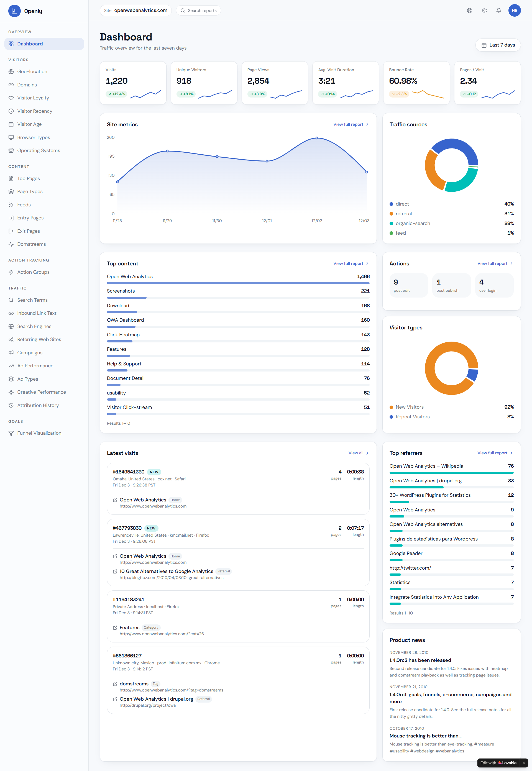The height and width of the screenshot is (771, 532).
Task: Click the 11/29 data point on chart
Action: click(167, 151)
